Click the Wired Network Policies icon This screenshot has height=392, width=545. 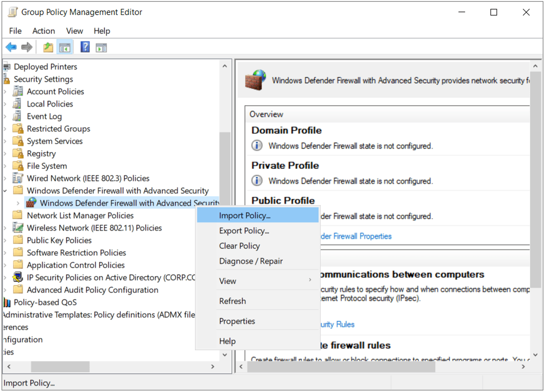(x=18, y=178)
